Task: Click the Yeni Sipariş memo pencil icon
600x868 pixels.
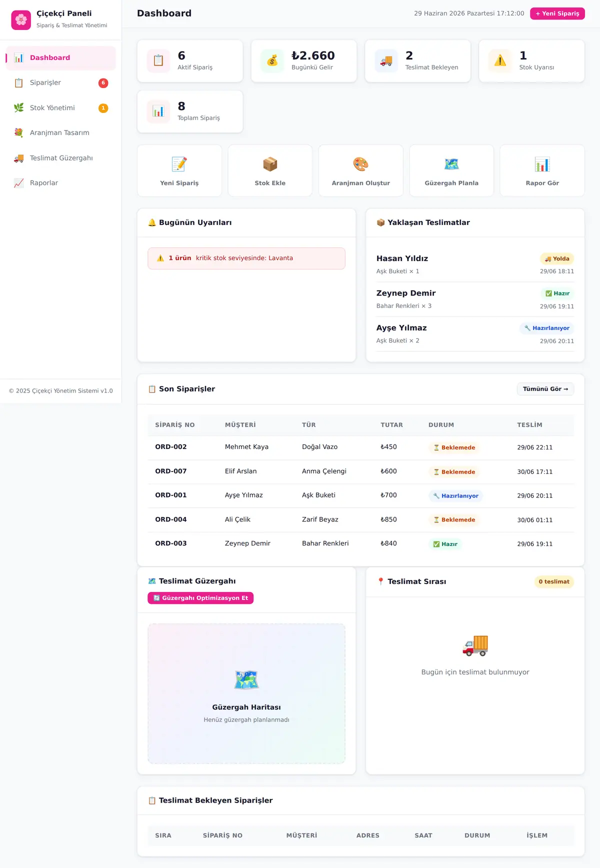Action: pyautogui.click(x=179, y=164)
